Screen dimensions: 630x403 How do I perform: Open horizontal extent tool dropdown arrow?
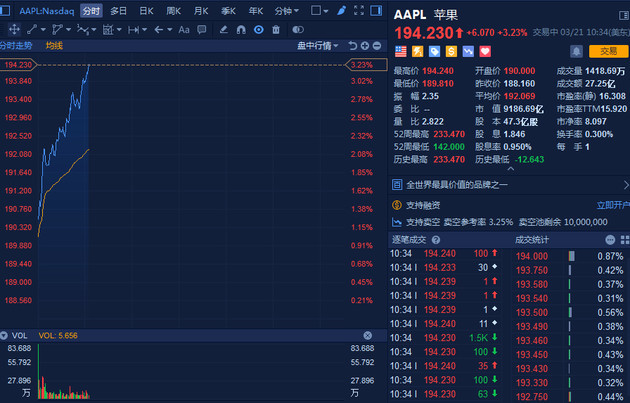144,30
